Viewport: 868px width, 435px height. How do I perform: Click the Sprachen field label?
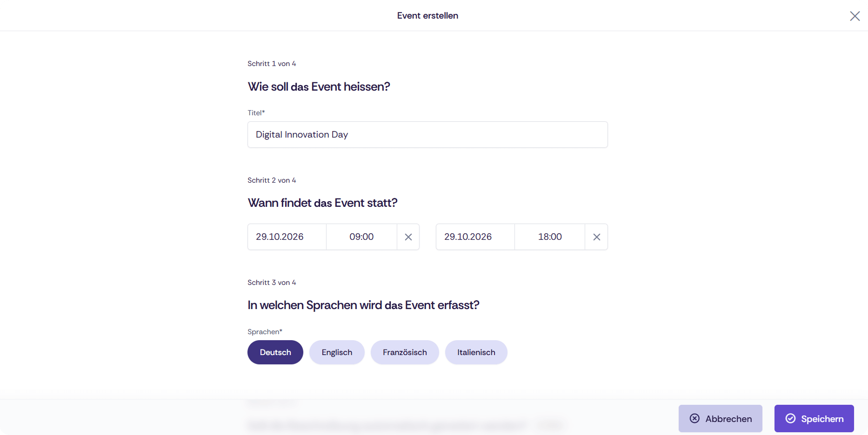coord(265,332)
